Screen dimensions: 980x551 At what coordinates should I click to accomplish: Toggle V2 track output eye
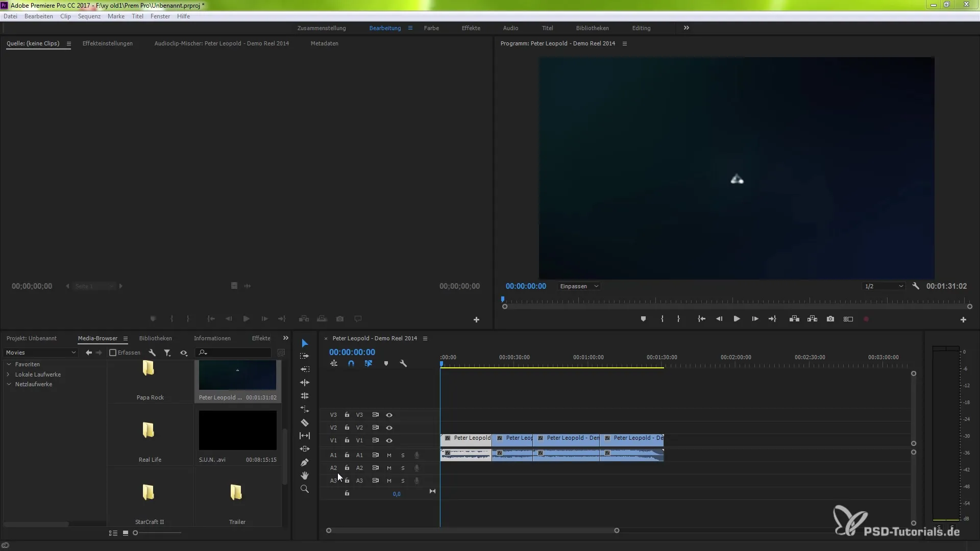389,428
